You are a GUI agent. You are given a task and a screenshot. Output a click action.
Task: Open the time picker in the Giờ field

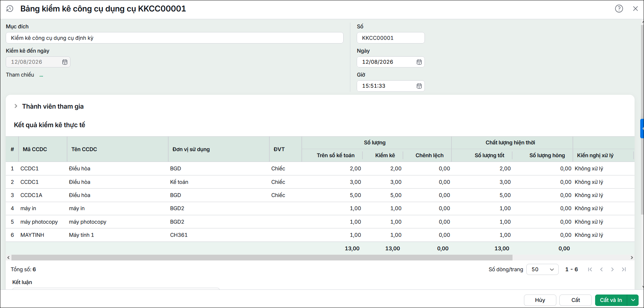click(x=419, y=86)
